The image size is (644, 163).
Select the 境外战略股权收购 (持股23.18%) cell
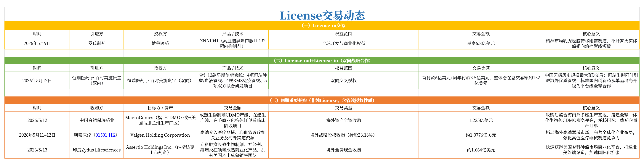coord(344,135)
